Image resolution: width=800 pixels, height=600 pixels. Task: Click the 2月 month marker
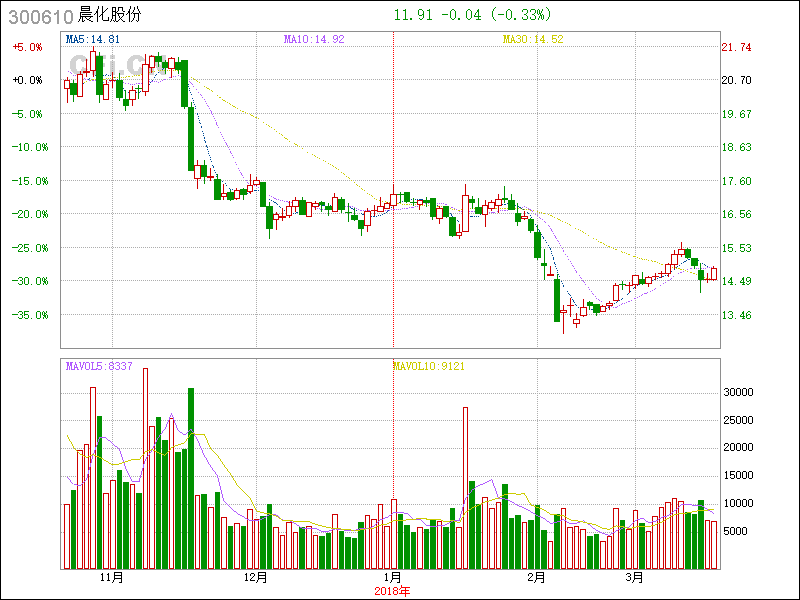[x=536, y=578]
